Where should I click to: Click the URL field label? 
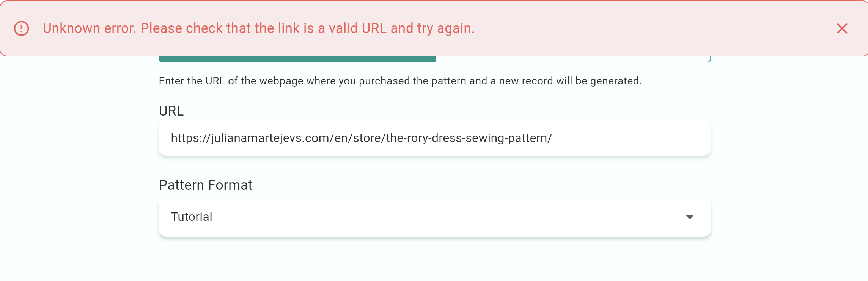pos(171,111)
